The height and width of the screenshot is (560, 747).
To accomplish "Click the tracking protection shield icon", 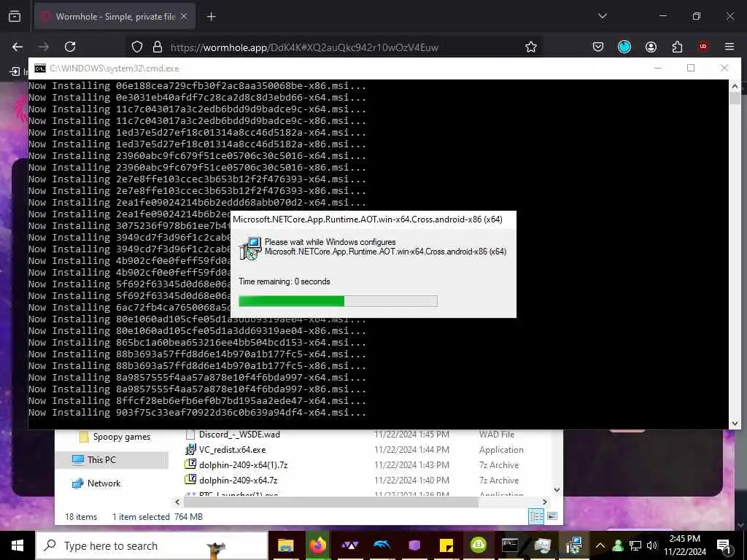I will [137, 47].
